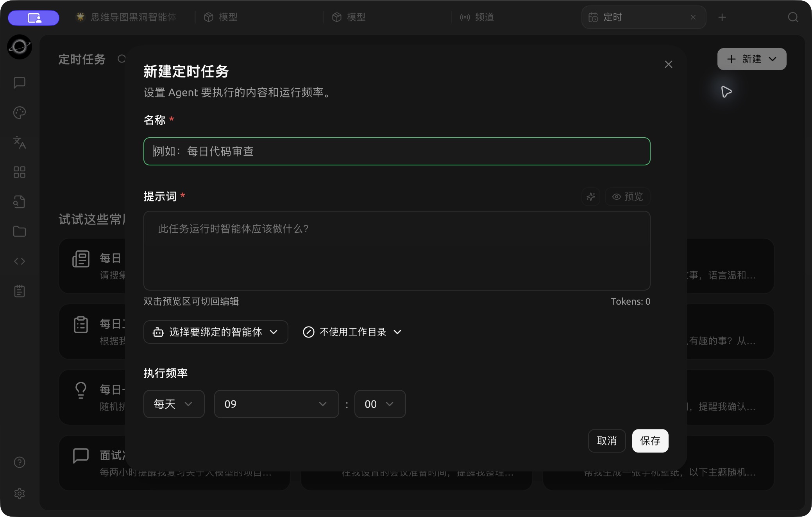The image size is (812, 517).
Task: Open the 每天 frequency dropdown
Action: coord(174,404)
